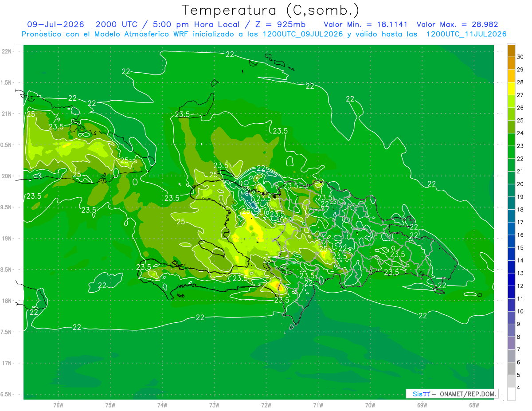Click the "68W" longitude axis label
The height and width of the screenshot is (411, 532).
(x=474, y=405)
